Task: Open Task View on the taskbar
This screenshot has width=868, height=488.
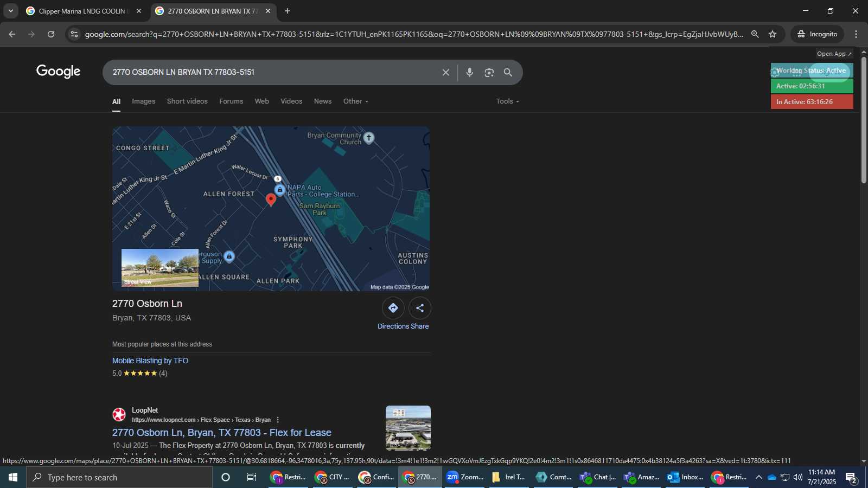Action: pos(252,477)
